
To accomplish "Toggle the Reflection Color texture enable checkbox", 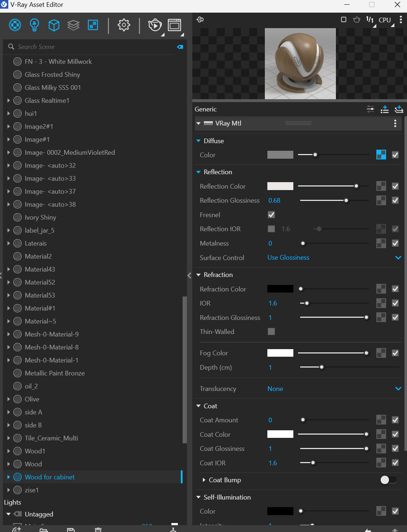I will pos(395,186).
